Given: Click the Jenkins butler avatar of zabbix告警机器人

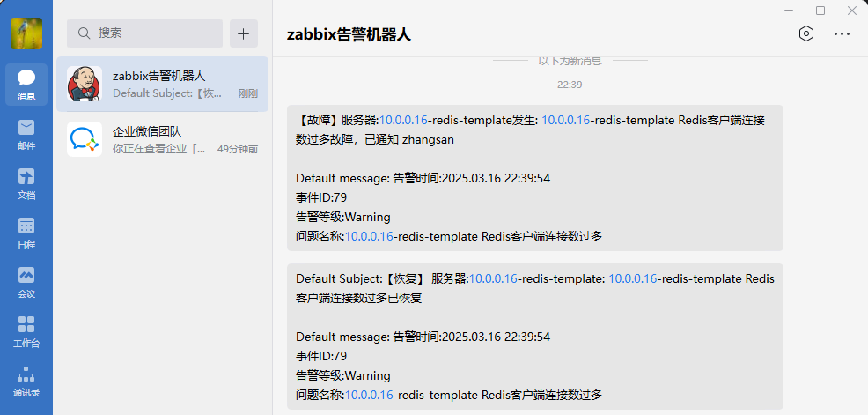Looking at the screenshot, I should coord(85,84).
